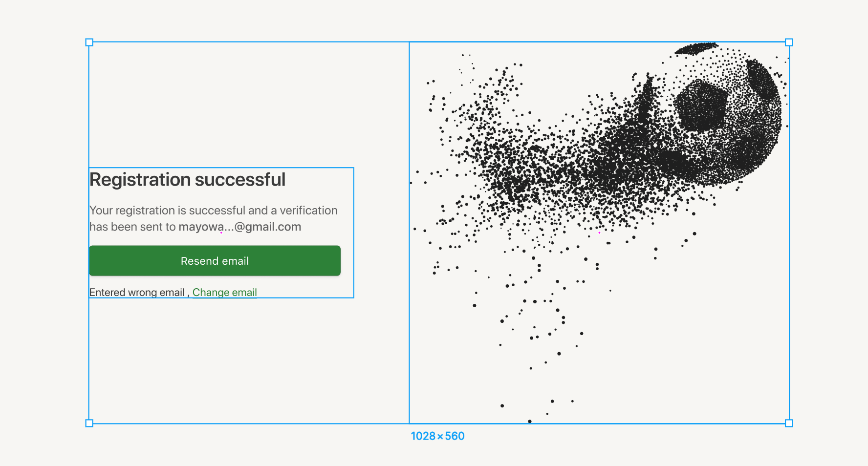Click the top edge of the selected frame

244,42
